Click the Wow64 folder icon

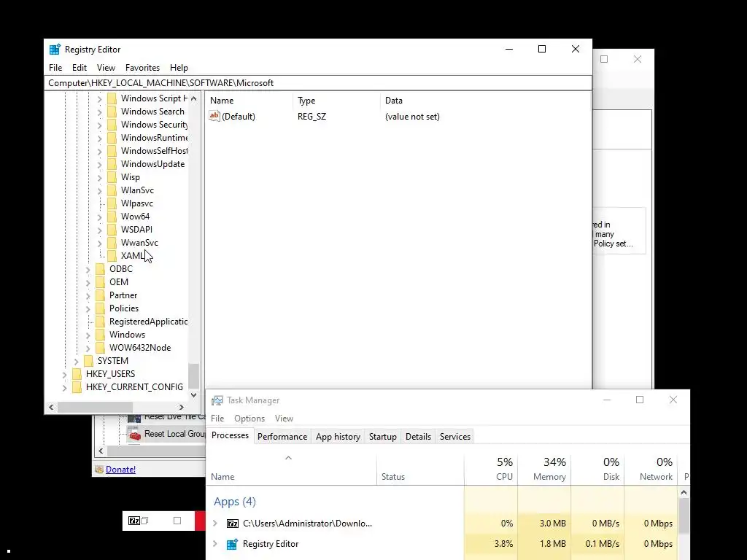[112, 216]
